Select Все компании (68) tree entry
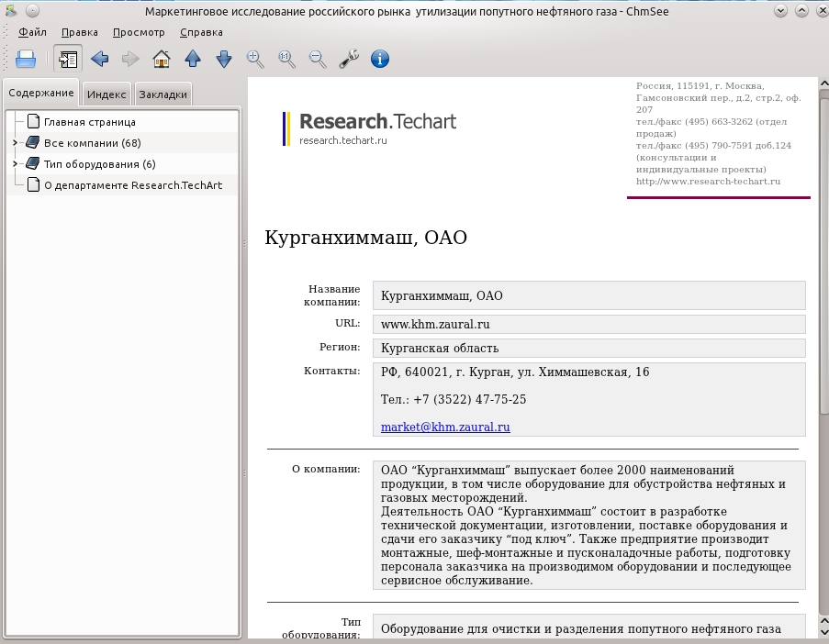Screen dimensions: 829x644 pos(93,143)
